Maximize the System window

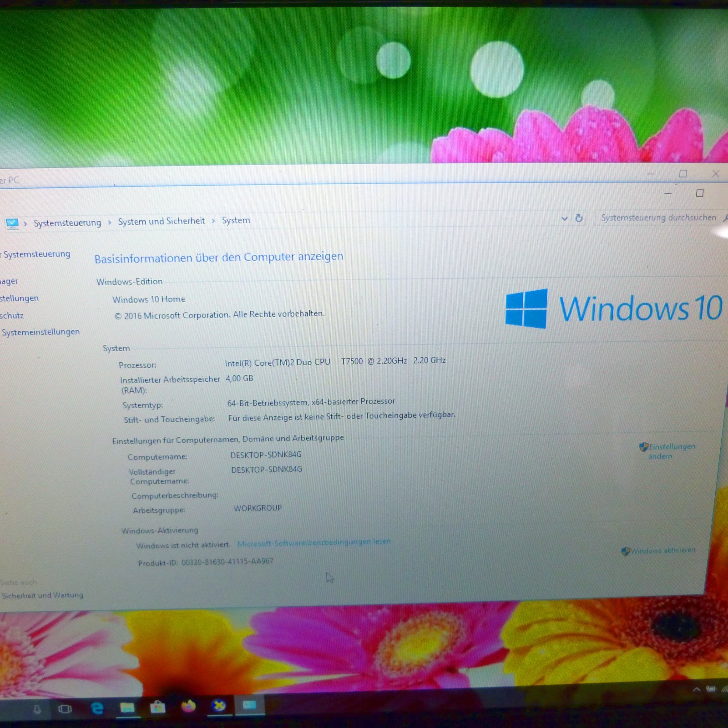pyautogui.click(x=700, y=193)
